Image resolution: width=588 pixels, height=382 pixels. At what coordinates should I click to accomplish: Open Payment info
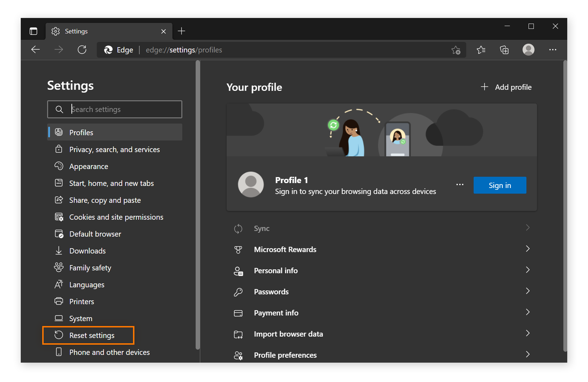(382, 313)
